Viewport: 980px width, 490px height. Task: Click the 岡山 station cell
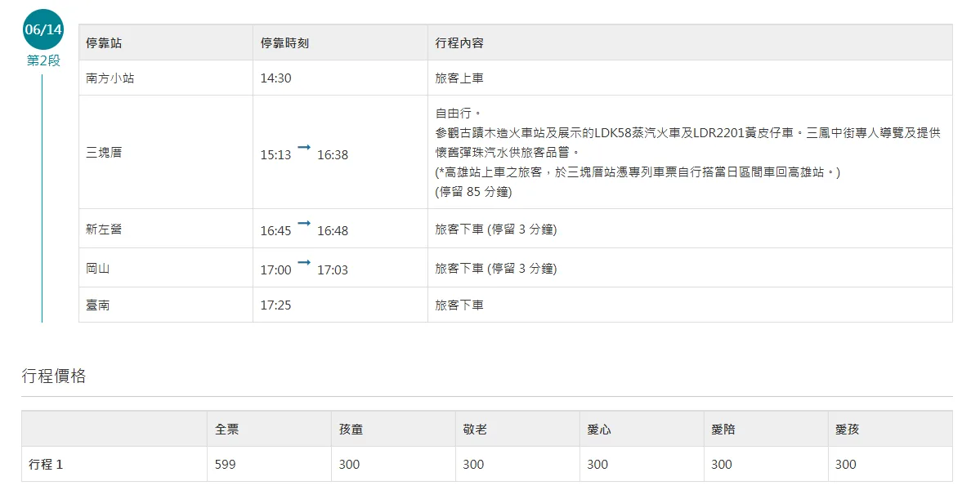[98, 268]
